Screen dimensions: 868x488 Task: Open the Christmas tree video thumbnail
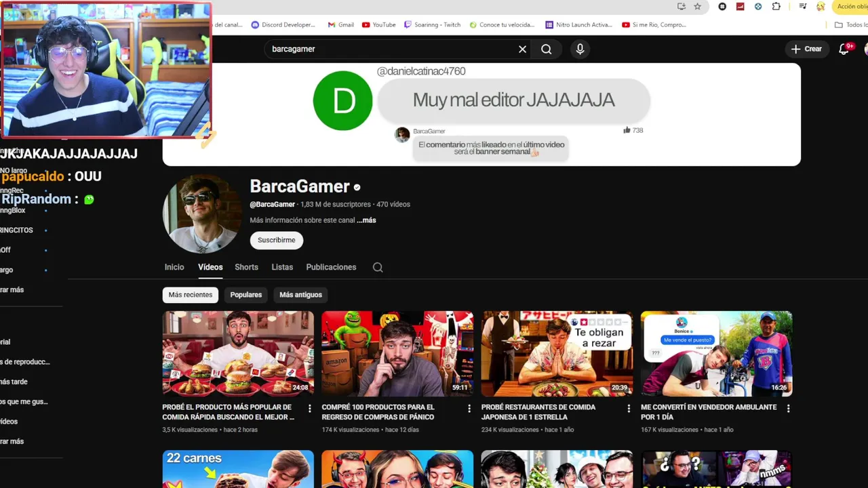pyautogui.click(x=557, y=469)
